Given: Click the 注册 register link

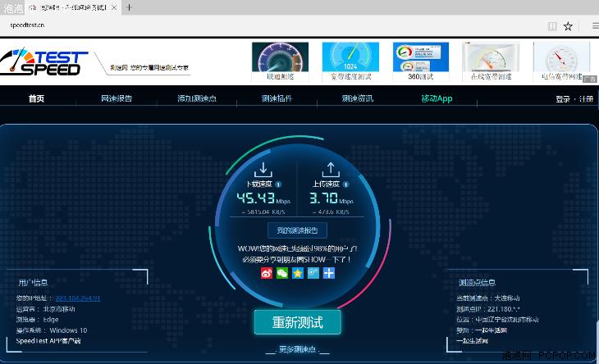Looking at the screenshot, I should coord(587,99).
